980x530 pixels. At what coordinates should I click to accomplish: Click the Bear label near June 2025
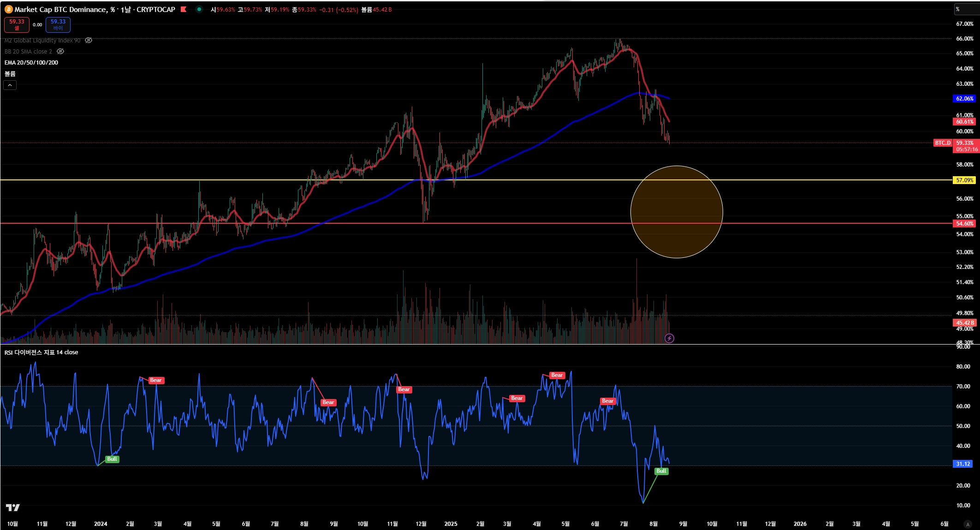point(607,401)
